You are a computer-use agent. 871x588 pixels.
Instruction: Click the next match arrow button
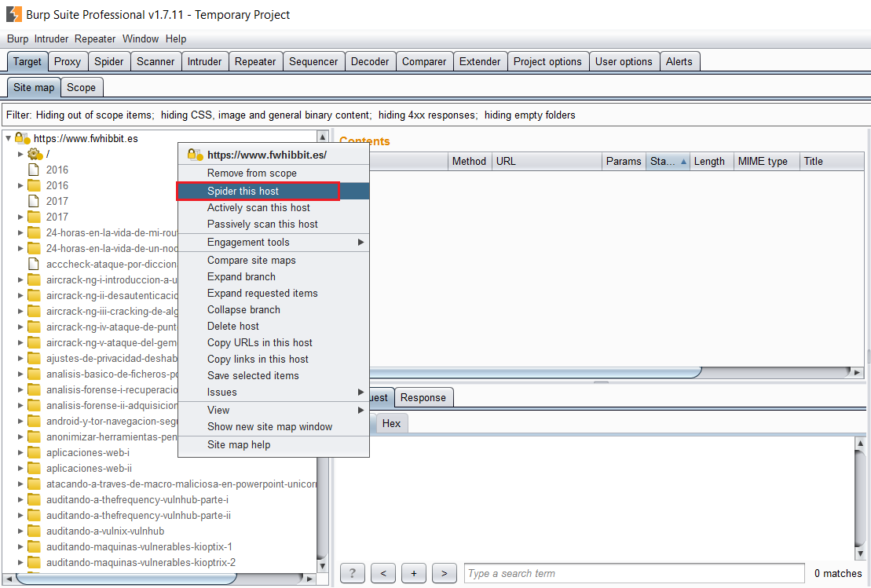click(x=444, y=573)
